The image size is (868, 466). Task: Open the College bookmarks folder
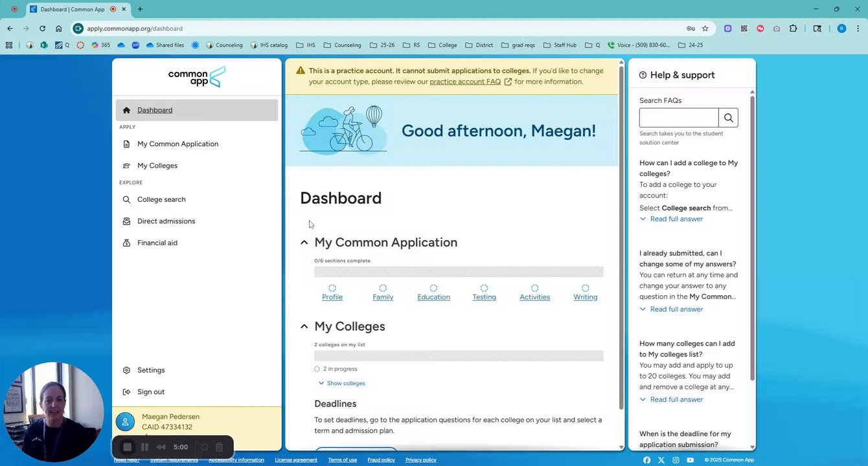click(x=442, y=45)
